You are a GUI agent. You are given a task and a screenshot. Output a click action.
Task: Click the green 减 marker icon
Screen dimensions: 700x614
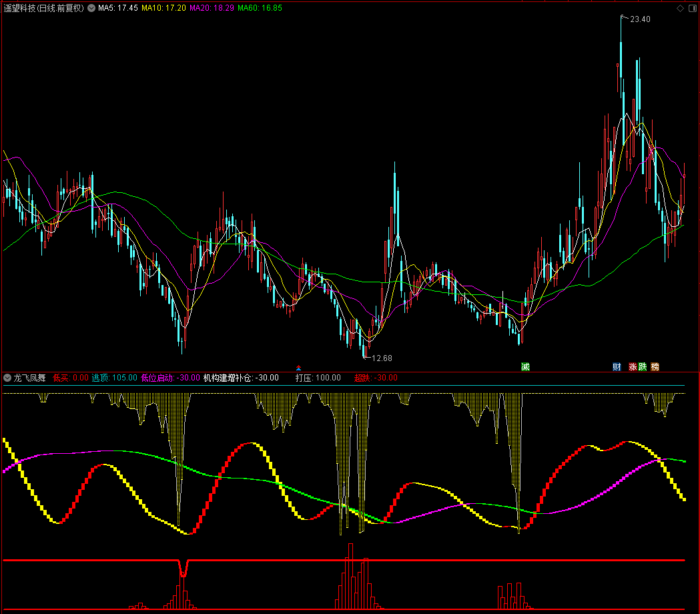pos(525,366)
